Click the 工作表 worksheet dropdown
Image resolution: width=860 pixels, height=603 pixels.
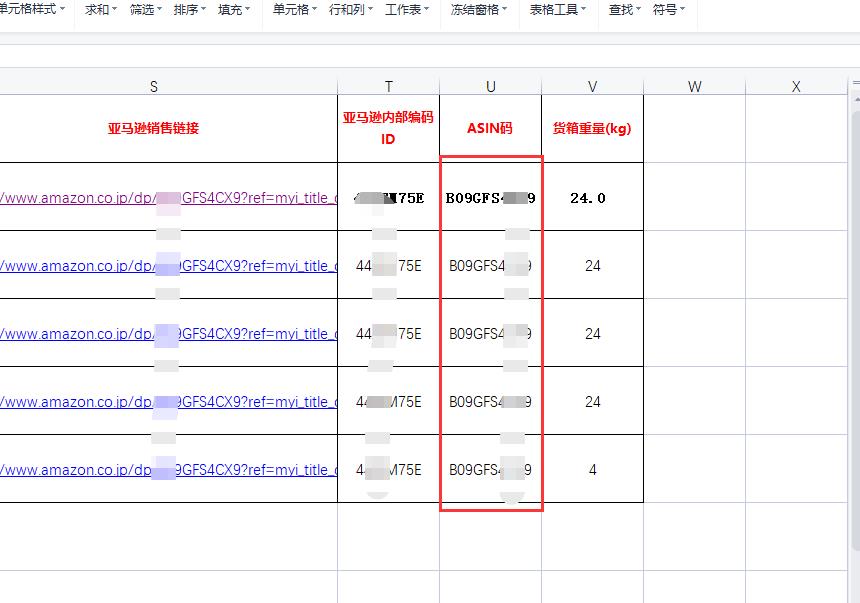[407, 9]
